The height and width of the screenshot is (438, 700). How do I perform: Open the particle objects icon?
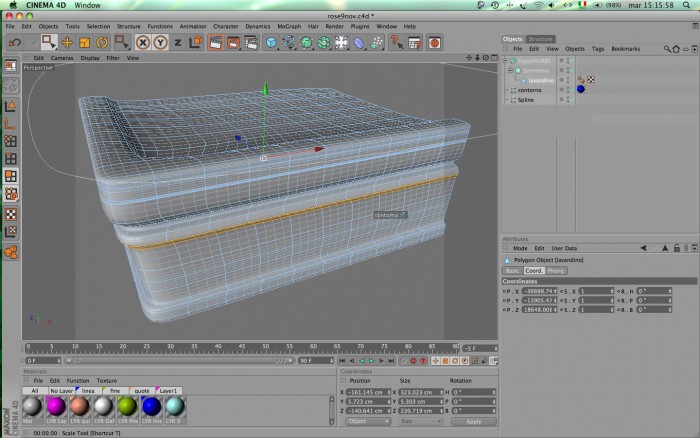(377, 43)
